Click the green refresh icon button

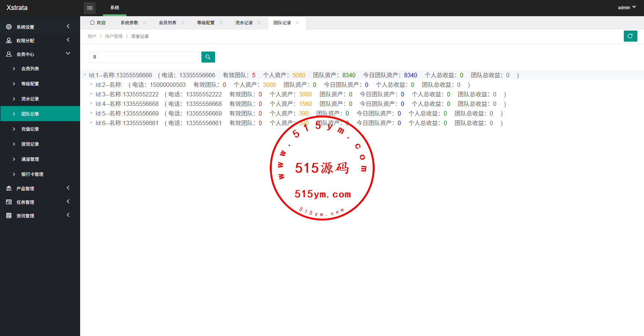pyautogui.click(x=630, y=36)
